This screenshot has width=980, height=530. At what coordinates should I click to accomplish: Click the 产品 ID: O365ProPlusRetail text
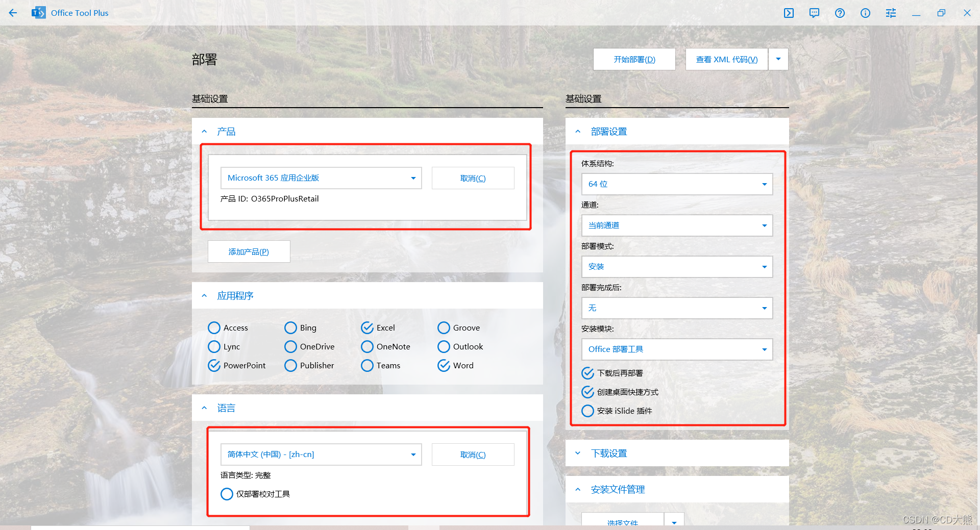pyautogui.click(x=269, y=199)
